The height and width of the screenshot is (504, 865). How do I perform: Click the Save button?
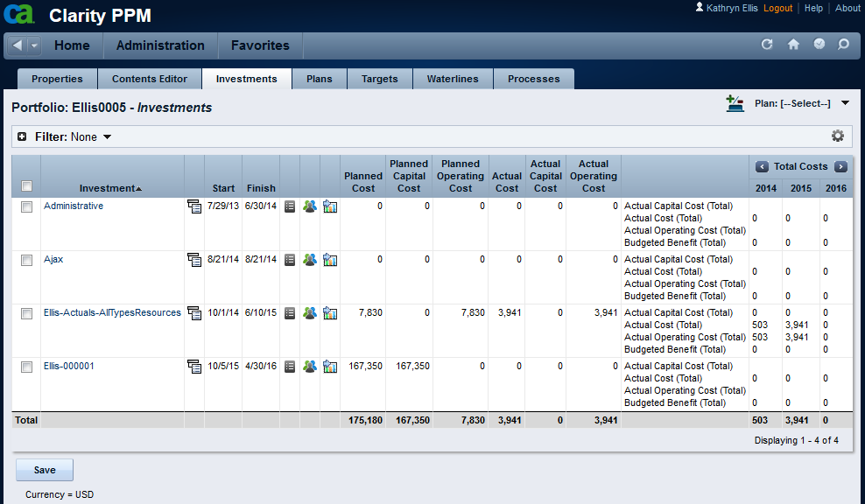45,470
